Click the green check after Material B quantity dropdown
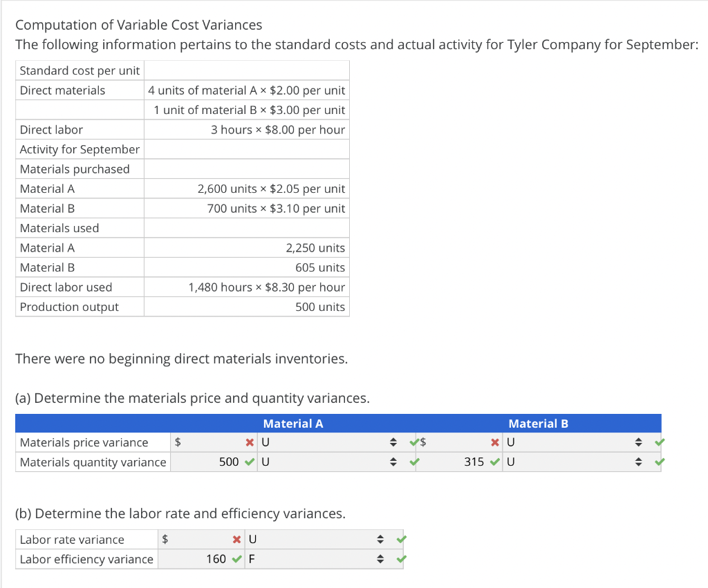The width and height of the screenshot is (708, 588). click(x=659, y=462)
